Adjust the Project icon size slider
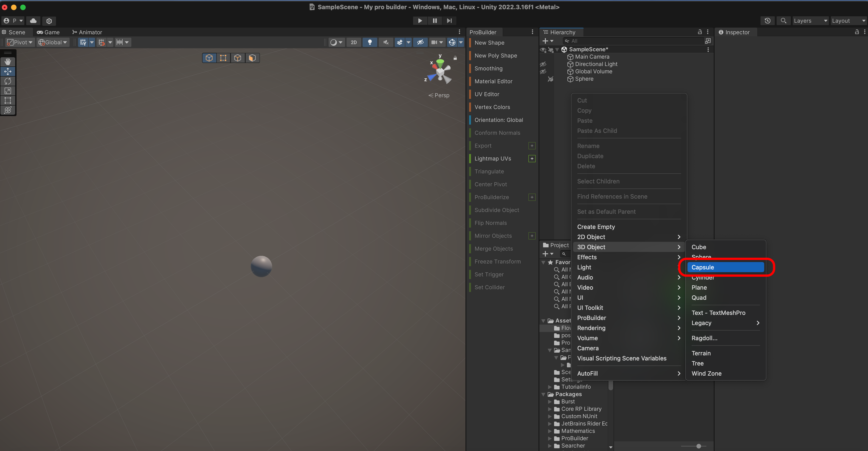 point(699,446)
